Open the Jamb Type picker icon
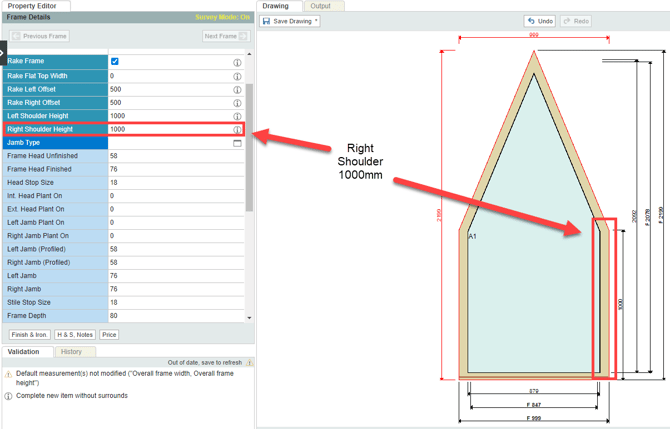This screenshot has width=670, height=429. click(x=237, y=143)
